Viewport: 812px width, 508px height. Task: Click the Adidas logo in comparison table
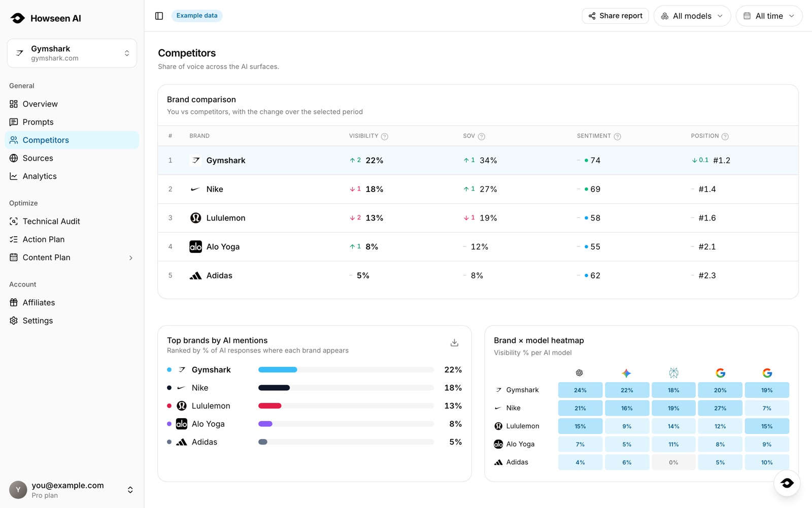tap(195, 276)
